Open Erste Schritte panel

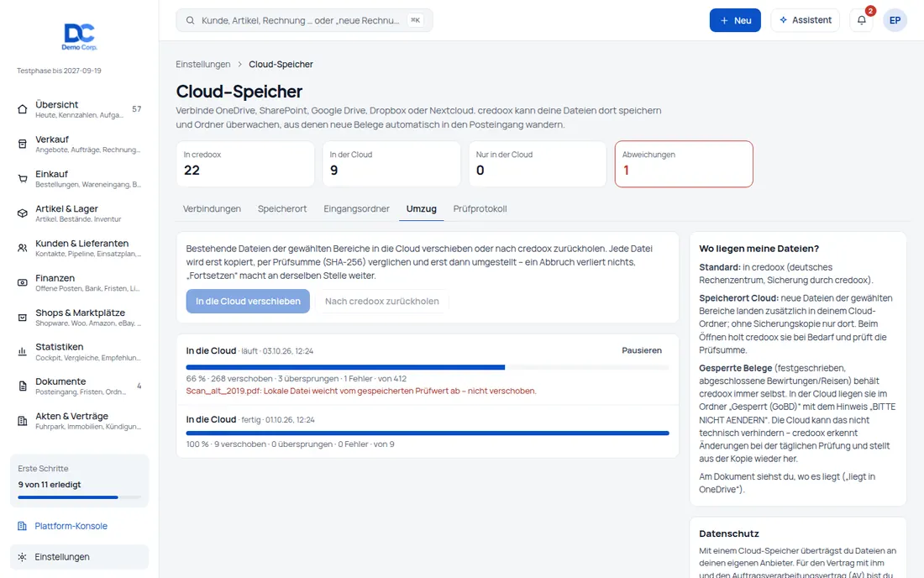coord(80,481)
